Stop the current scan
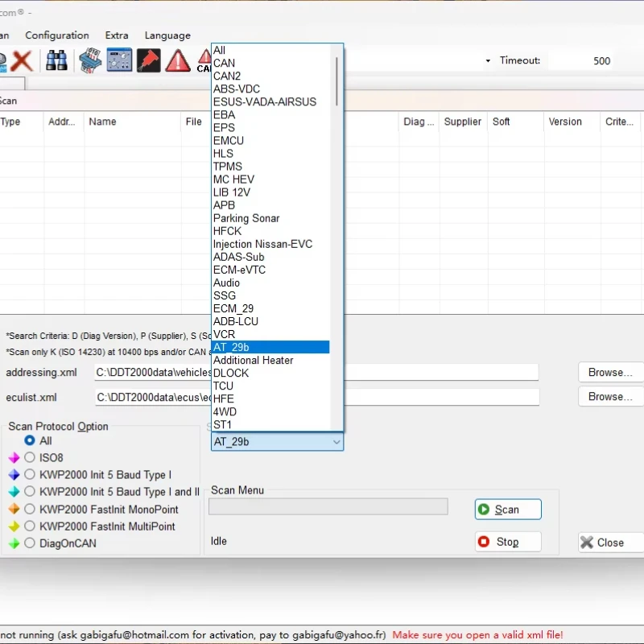The width and height of the screenshot is (644, 644). tap(508, 542)
